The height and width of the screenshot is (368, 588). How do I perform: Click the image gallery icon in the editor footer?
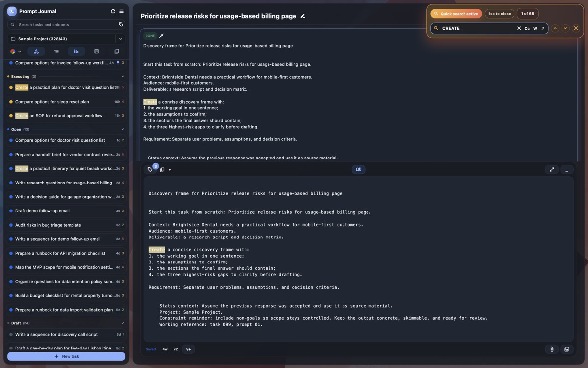click(x=567, y=349)
